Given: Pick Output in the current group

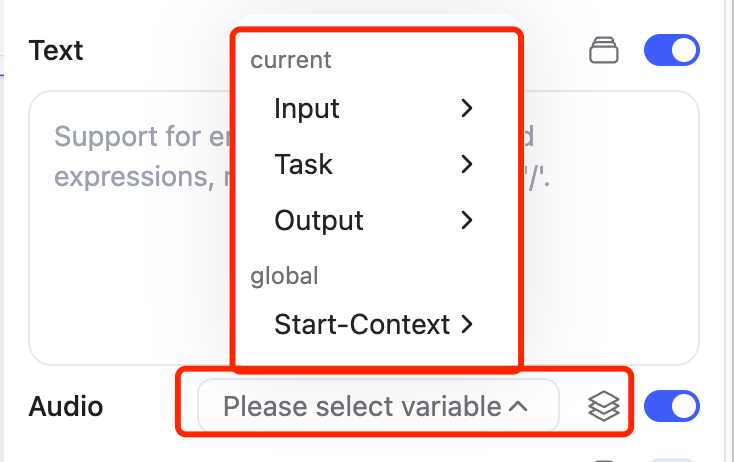Looking at the screenshot, I should pos(319,220).
